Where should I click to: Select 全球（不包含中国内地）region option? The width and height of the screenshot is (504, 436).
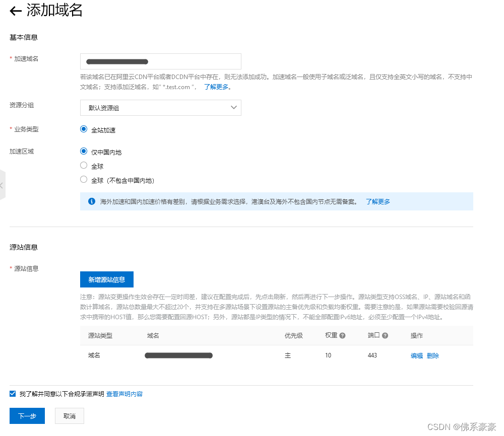pyautogui.click(x=83, y=179)
